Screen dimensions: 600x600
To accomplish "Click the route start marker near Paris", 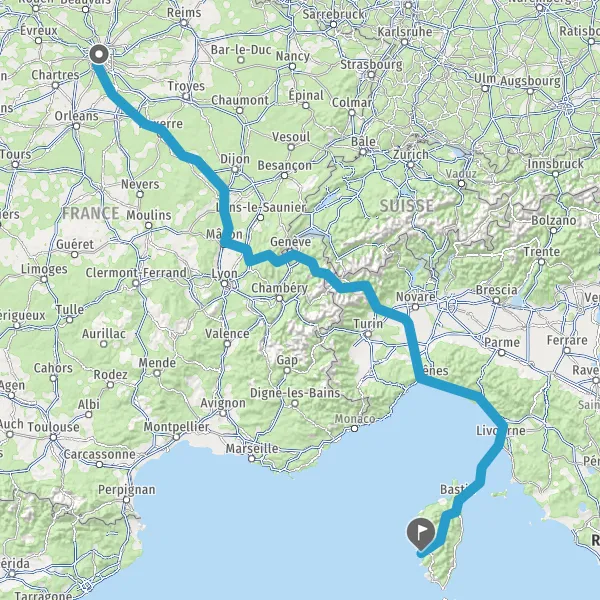I will tap(99, 54).
